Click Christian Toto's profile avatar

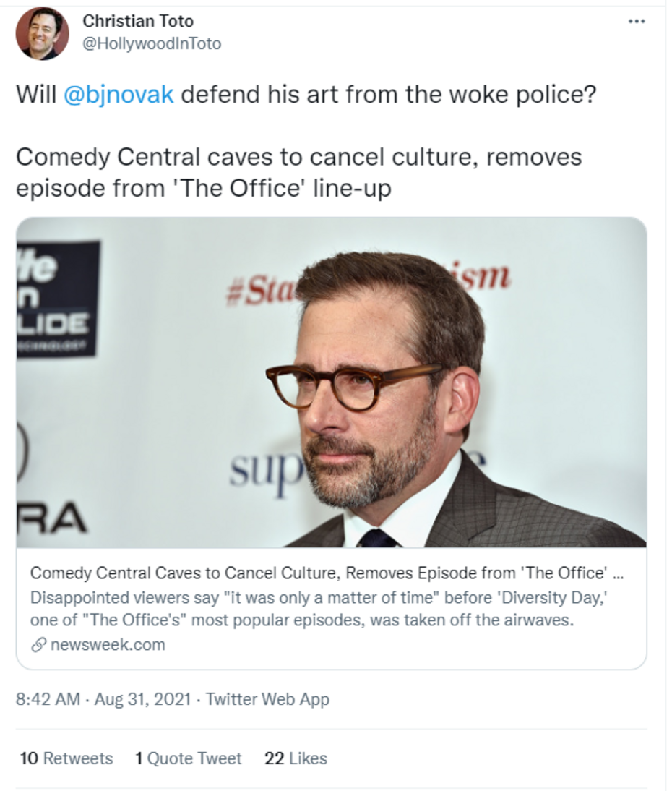pyautogui.click(x=42, y=33)
